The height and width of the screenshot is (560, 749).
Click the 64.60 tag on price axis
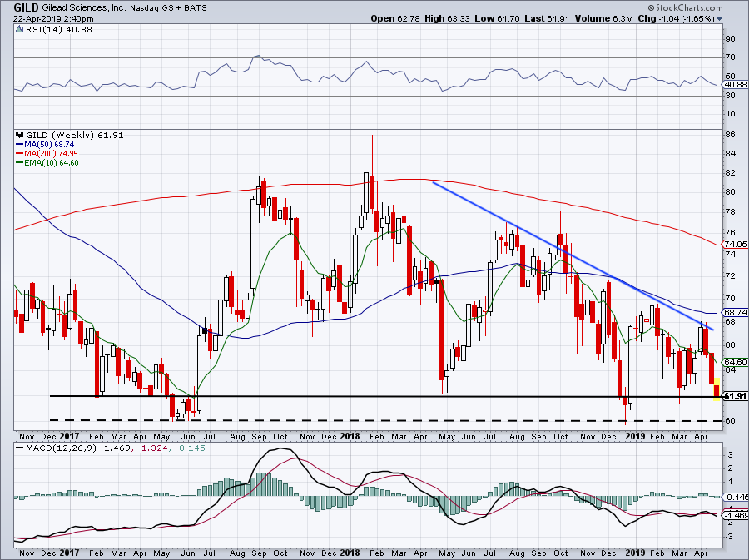coord(735,362)
